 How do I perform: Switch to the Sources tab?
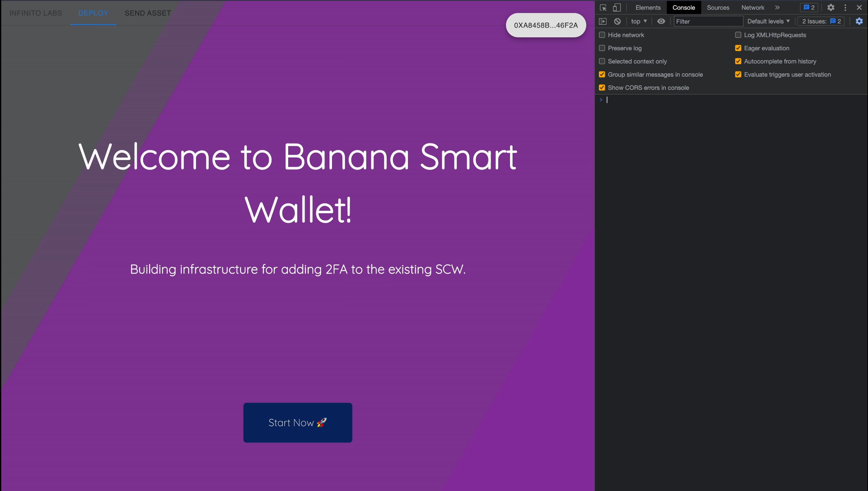[718, 8]
